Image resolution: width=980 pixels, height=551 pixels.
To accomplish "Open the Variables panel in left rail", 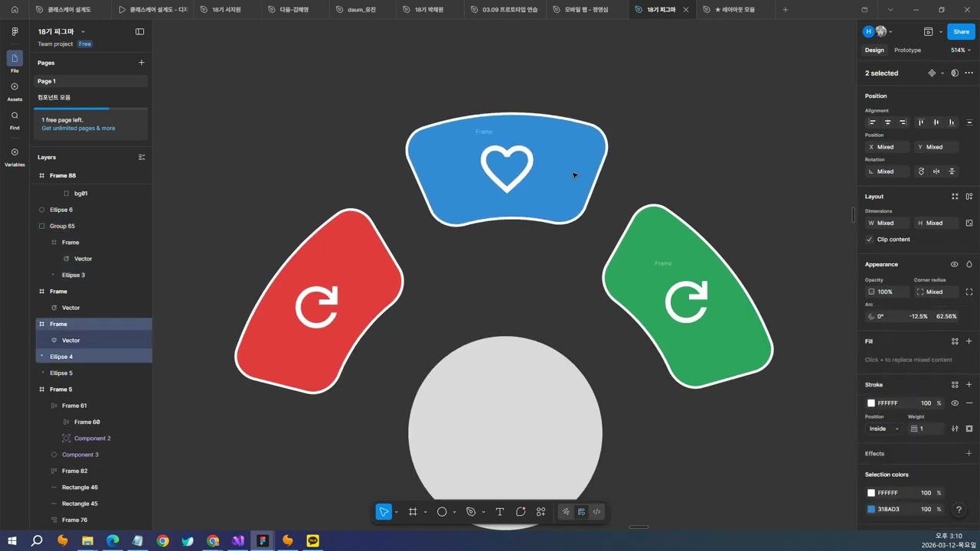I will (15, 156).
